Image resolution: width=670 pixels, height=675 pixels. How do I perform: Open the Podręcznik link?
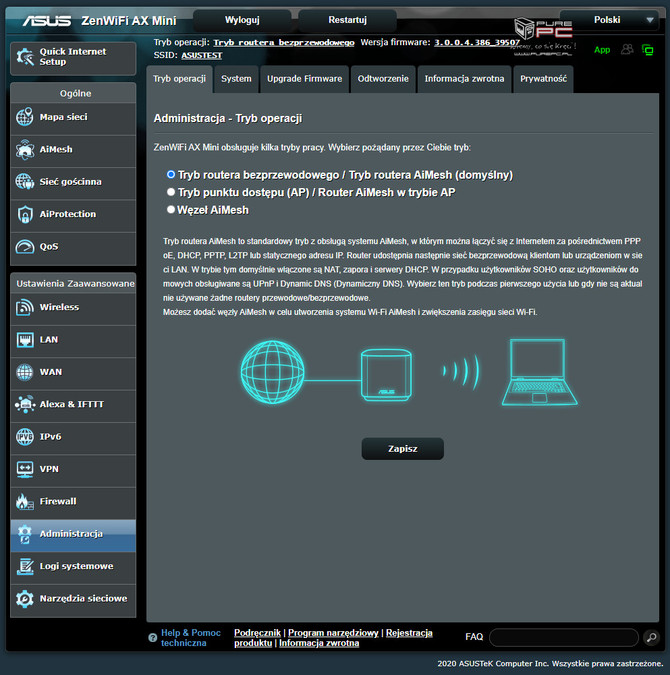tap(257, 633)
